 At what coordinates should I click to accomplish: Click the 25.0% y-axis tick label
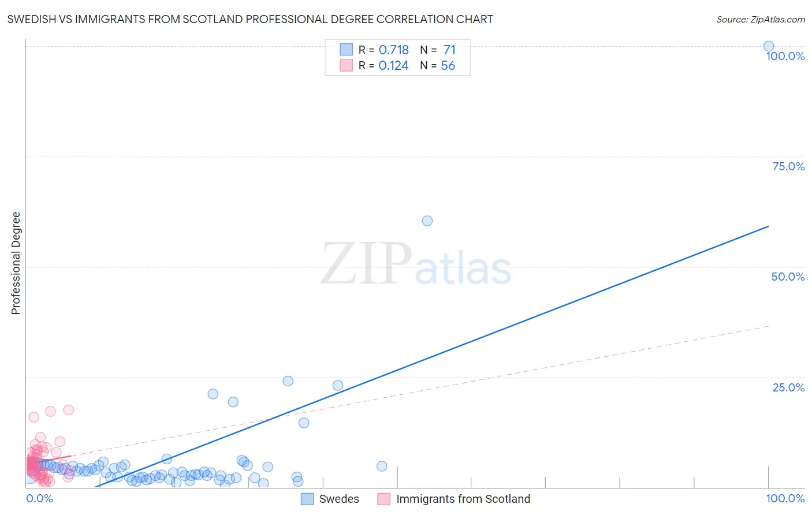[x=788, y=387]
